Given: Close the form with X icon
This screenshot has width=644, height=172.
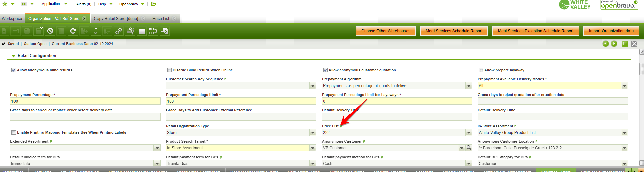Looking at the screenshot, I should 634,44.
